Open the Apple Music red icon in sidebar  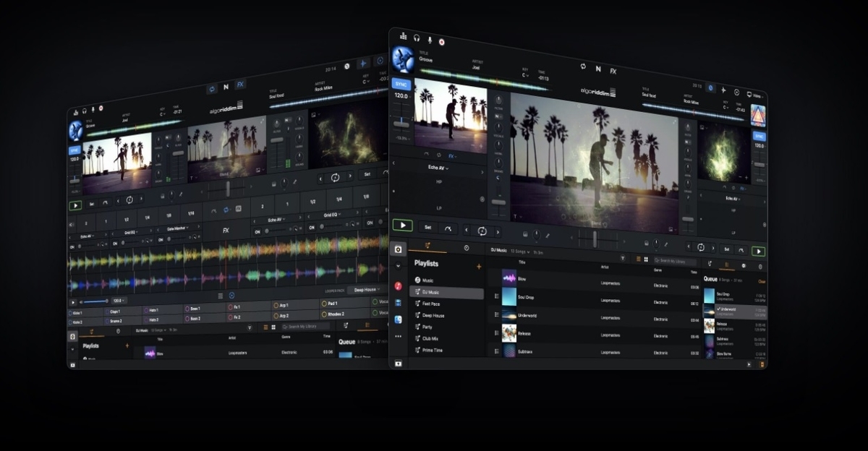coord(399,285)
